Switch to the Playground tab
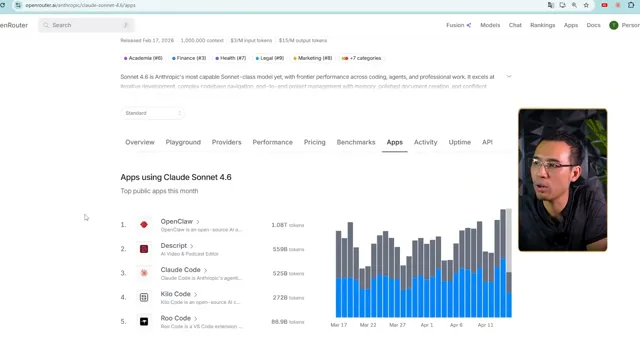 coord(183,142)
